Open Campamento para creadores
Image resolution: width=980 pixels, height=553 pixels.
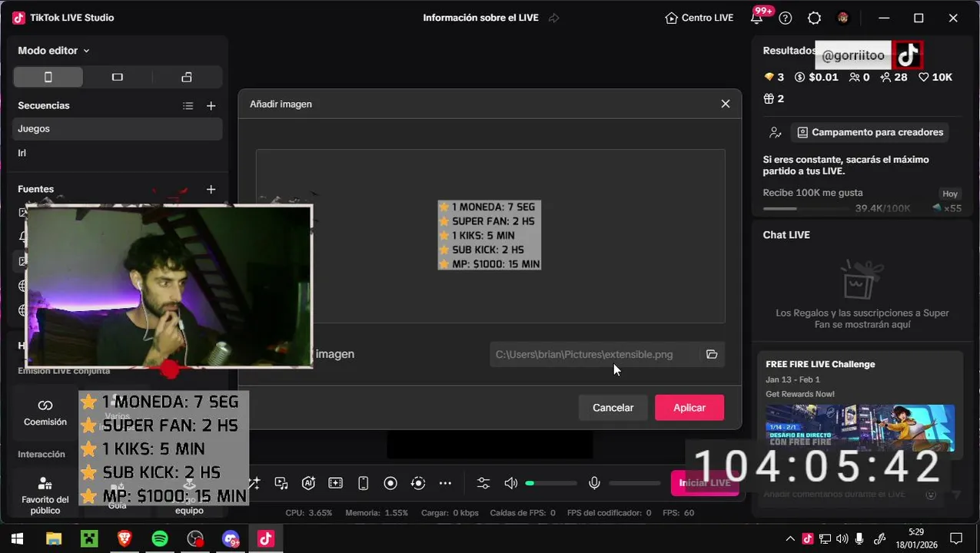(869, 132)
